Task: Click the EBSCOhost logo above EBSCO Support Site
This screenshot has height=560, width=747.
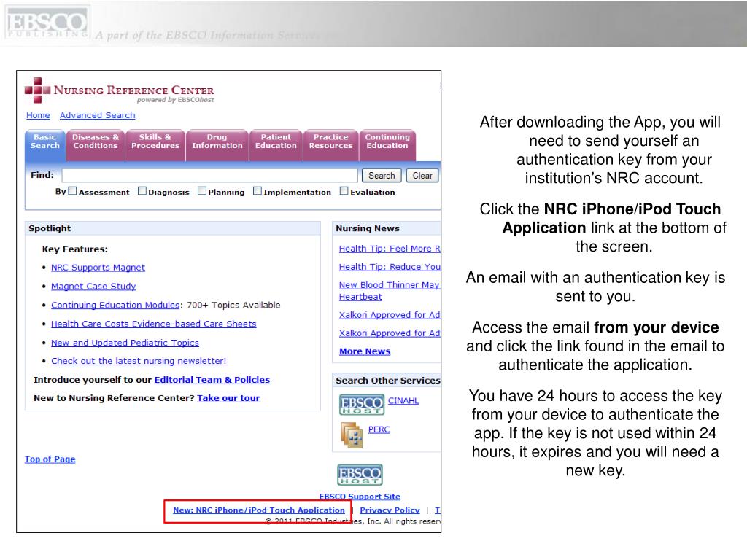Action: pyautogui.click(x=360, y=475)
